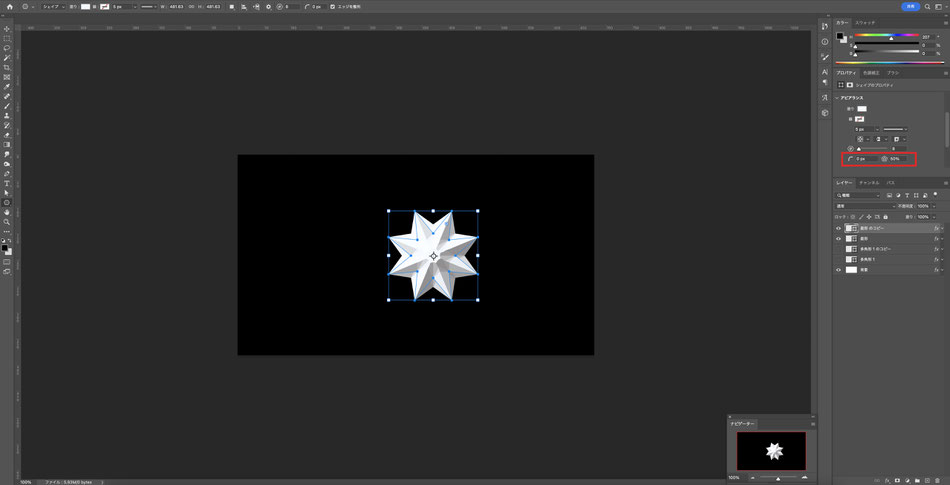Click the Navigator preview thumbnail
The image size is (950, 485).
[x=771, y=451]
